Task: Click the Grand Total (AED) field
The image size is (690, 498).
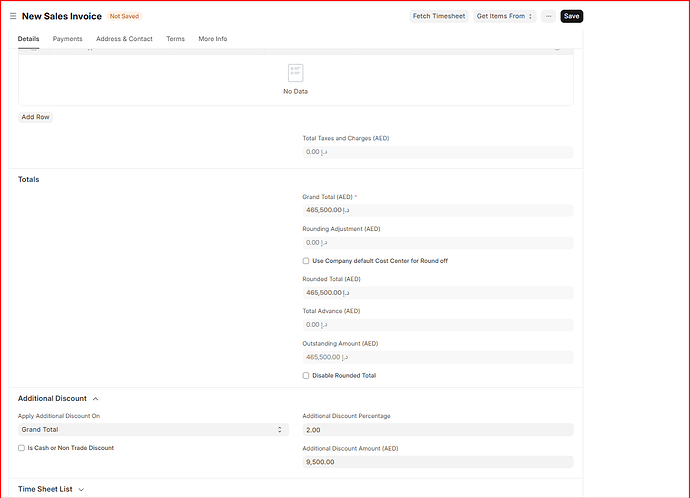Action: 438,210
